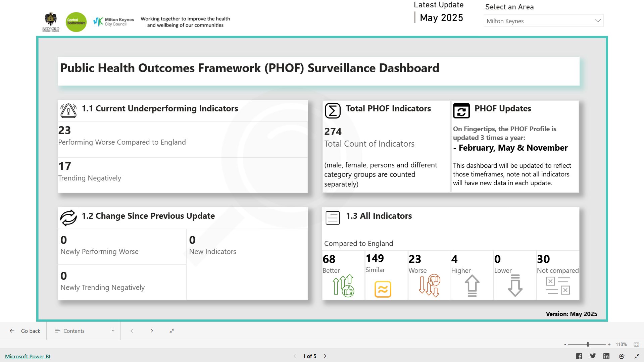
Task: Click the zoom in plus button
Action: [609, 344]
